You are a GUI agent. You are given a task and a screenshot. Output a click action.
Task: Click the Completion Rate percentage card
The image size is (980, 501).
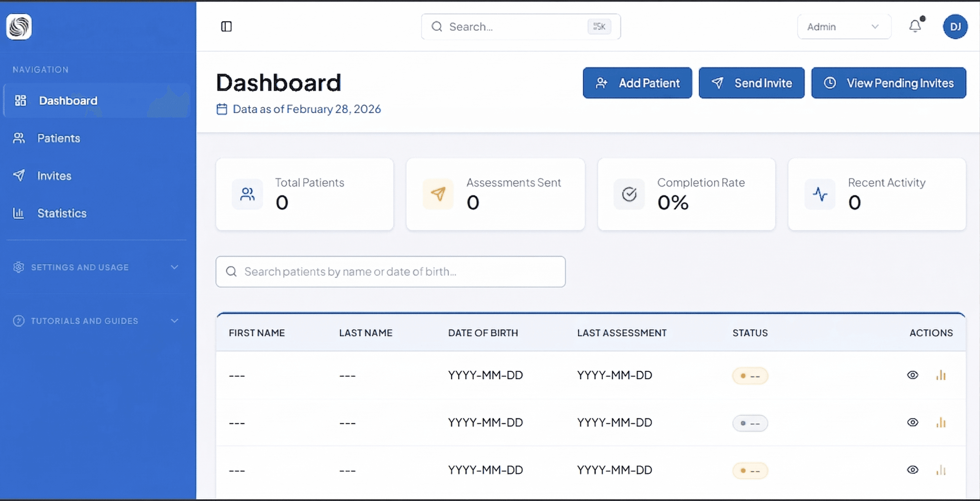(686, 195)
